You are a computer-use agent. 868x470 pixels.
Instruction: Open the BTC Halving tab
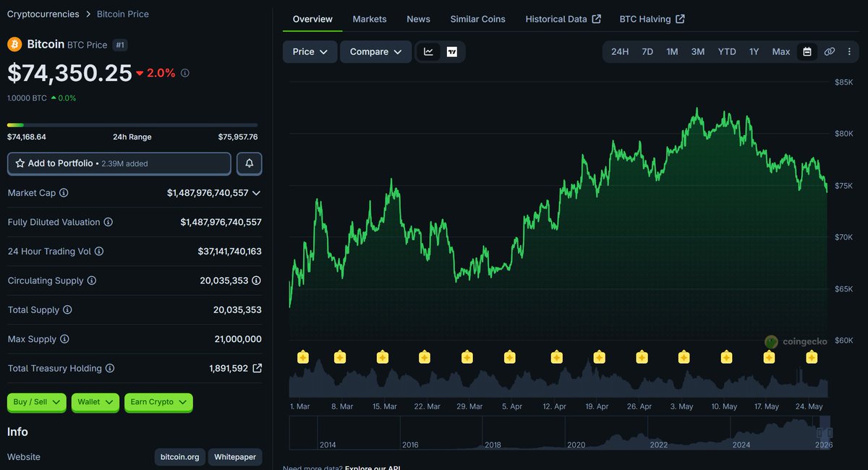point(652,19)
